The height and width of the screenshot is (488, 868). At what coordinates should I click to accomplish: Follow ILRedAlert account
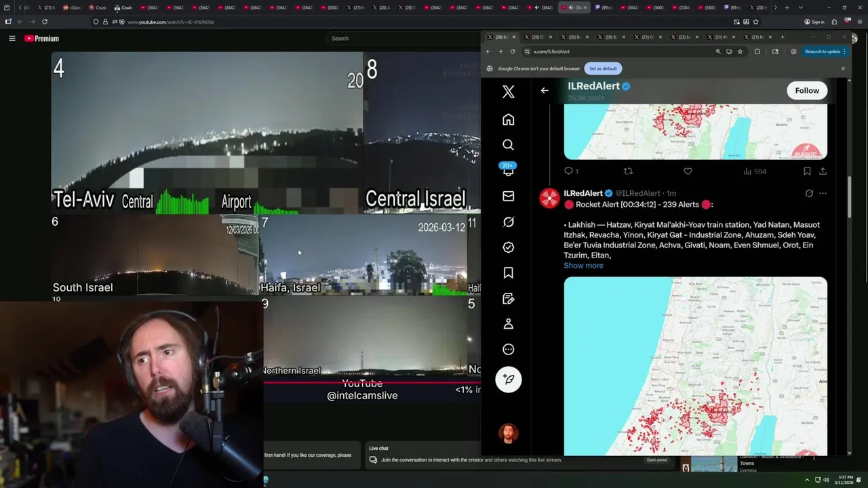807,90
